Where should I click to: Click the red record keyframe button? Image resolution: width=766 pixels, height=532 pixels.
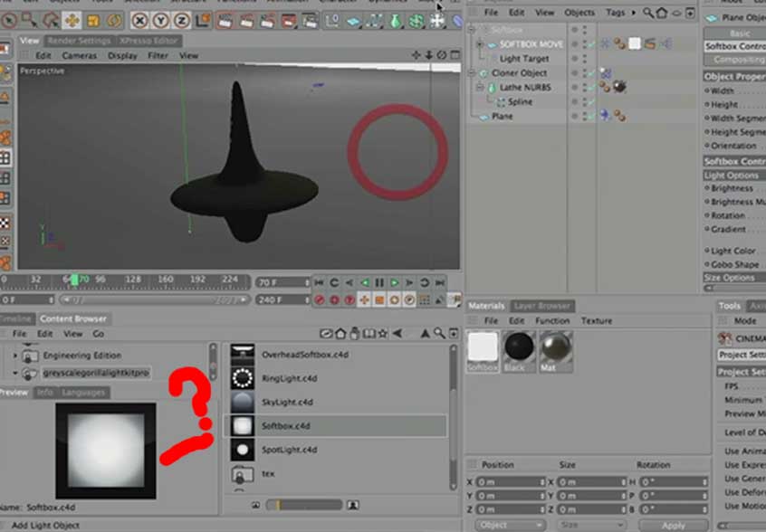tap(319, 300)
